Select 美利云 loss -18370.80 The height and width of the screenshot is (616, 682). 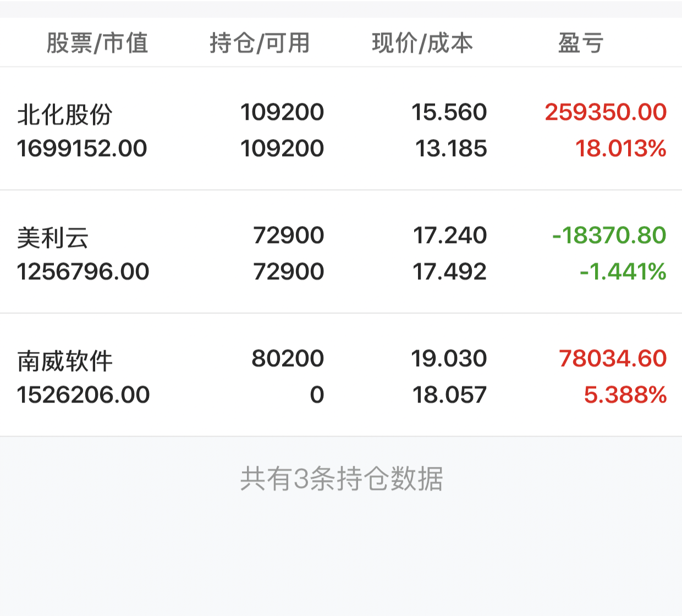click(609, 235)
